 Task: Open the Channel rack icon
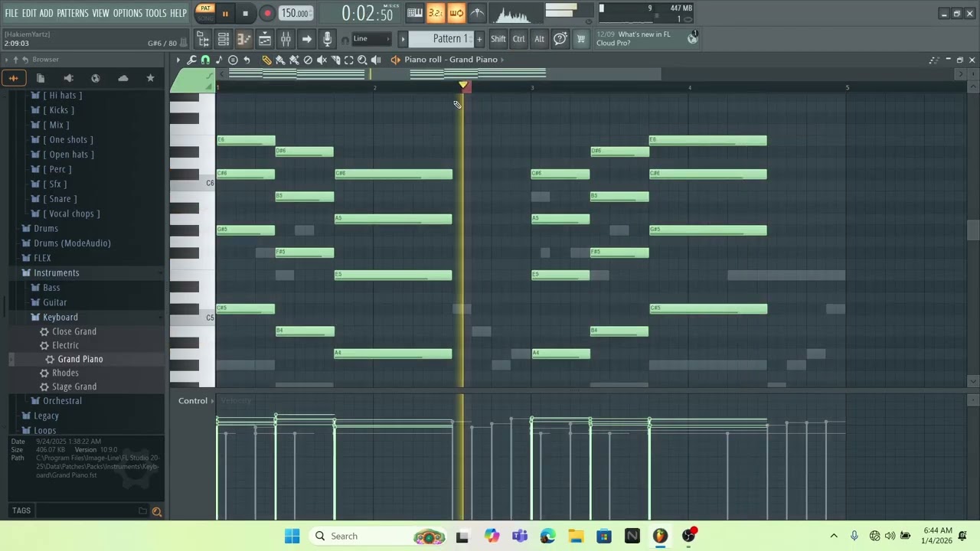pyautogui.click(x=224, y=39)
